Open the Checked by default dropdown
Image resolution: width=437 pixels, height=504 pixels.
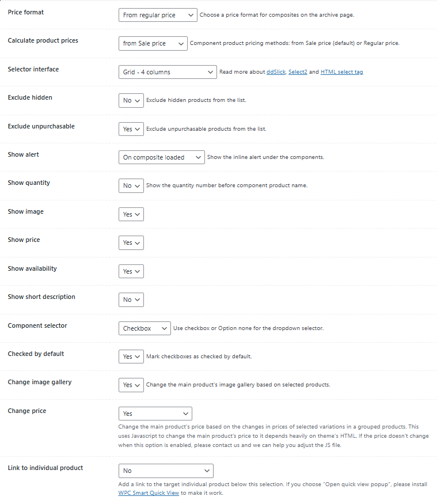coord(131,357)
